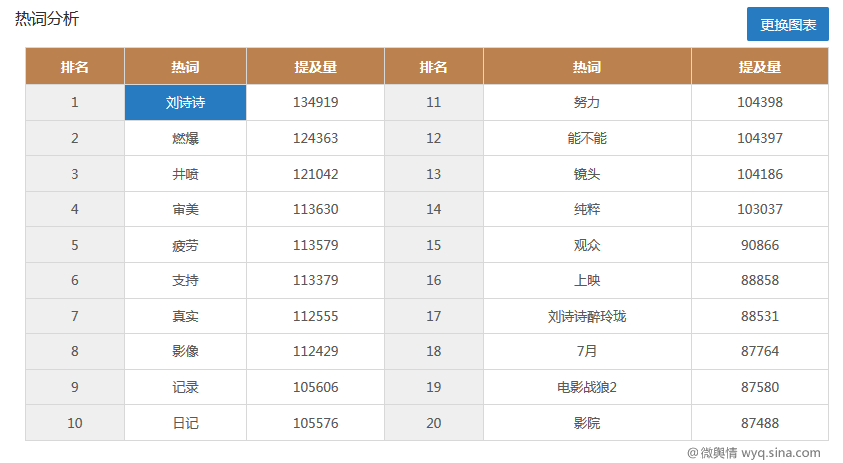Image resolution: width=843 pixels, height=463 pixels.
Task: Click the left 提及量 column header
Action: click(x=315, y=67)
